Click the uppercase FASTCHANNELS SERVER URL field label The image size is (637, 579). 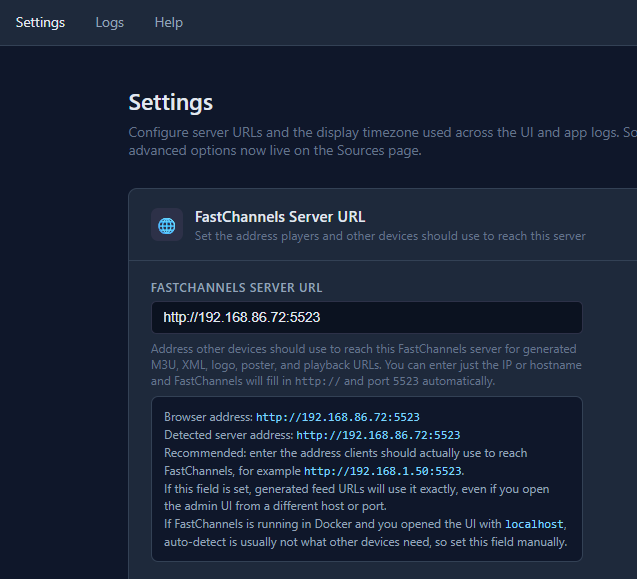236,288
